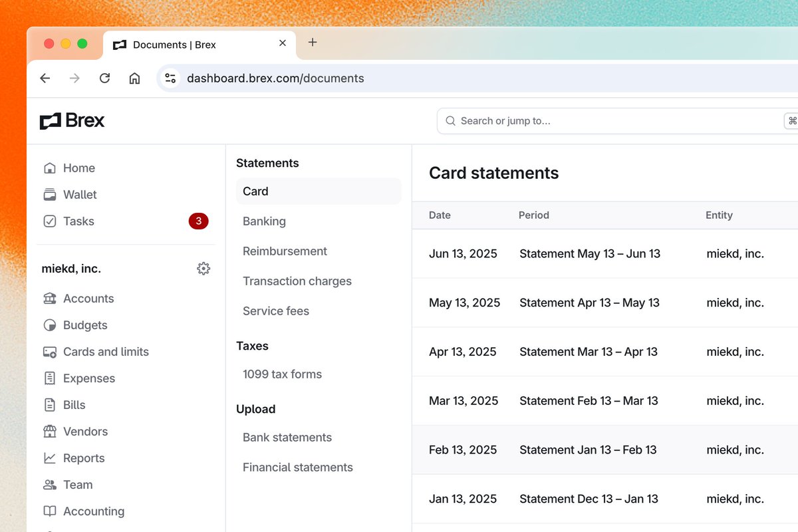
Task: Click miekd, inc. in sidebar heading
Action: [71, 269]
